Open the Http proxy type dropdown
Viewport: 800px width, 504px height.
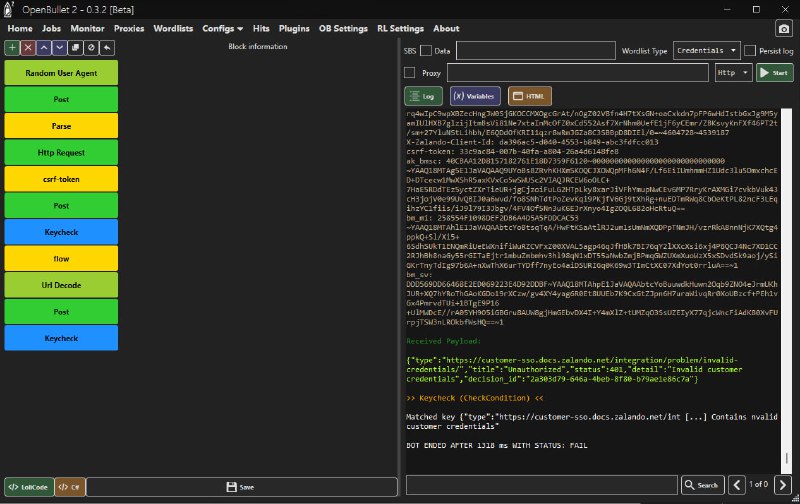tap(733, 73)
